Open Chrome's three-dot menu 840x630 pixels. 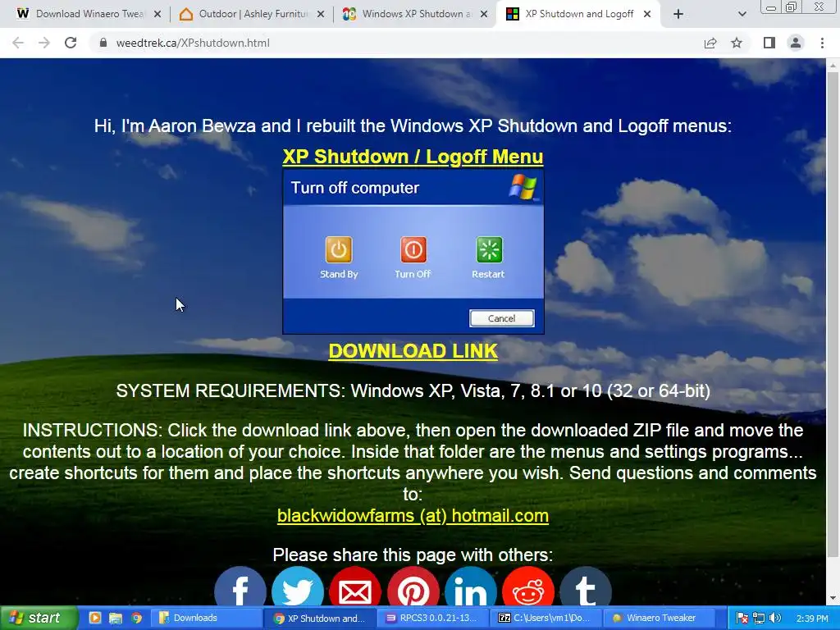coord(822,43)
